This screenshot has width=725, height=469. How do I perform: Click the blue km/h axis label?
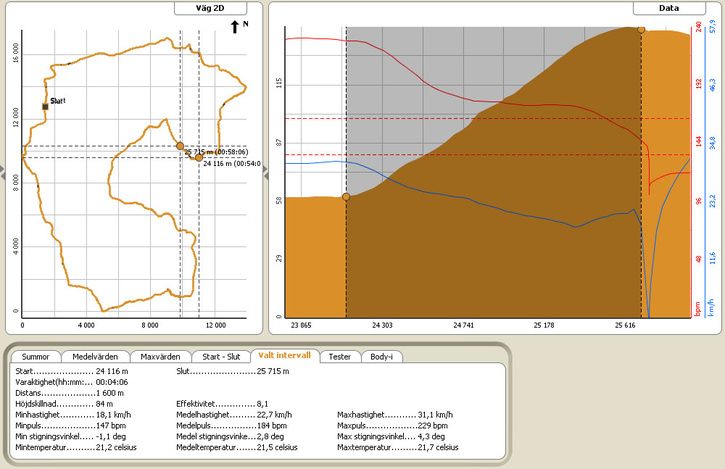[x=711, y=308]
